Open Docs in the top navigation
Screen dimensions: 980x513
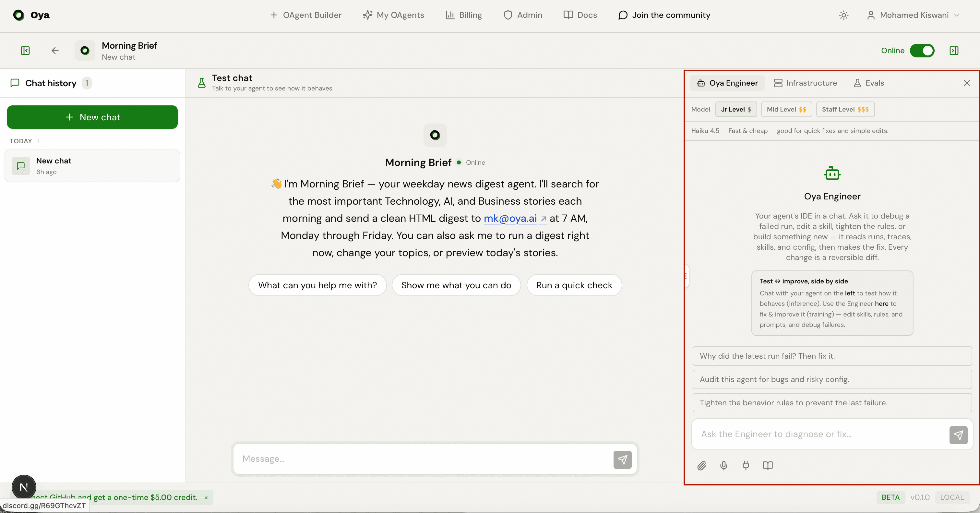(x=580, y=15)
